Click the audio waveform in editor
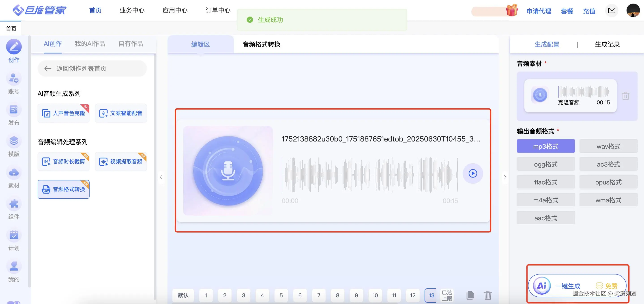 (369, 175)
